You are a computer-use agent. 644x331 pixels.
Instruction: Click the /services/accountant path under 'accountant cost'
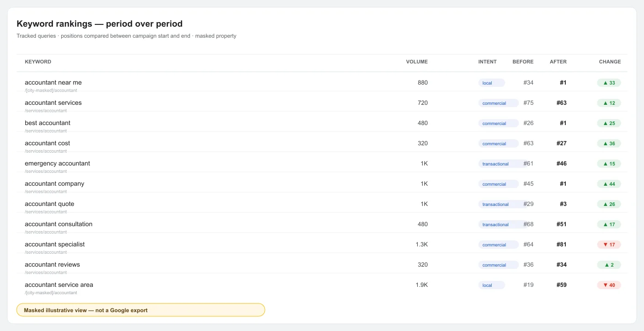[x=46, y=151]
